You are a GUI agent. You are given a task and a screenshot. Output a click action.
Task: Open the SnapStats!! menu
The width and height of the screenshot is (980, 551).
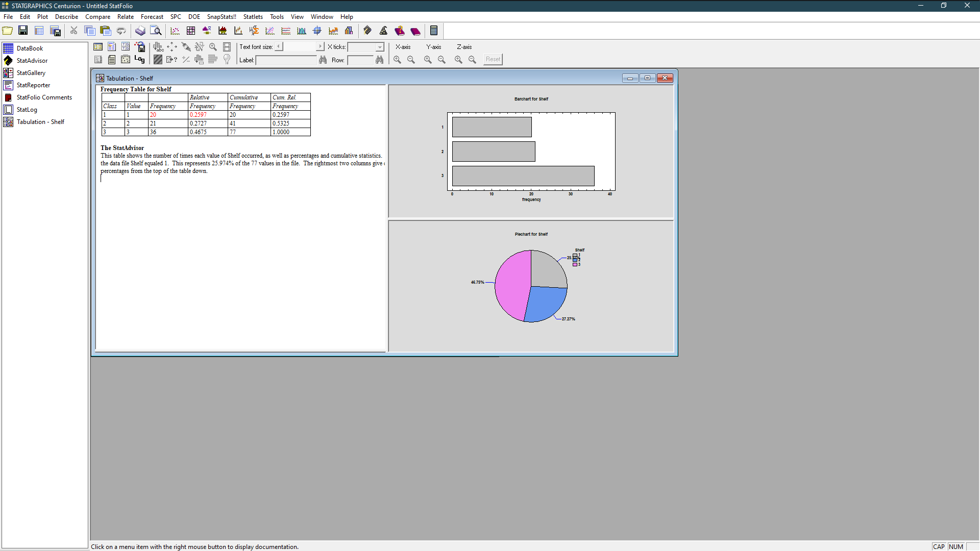pyautogui.click(x=221, y=16)
